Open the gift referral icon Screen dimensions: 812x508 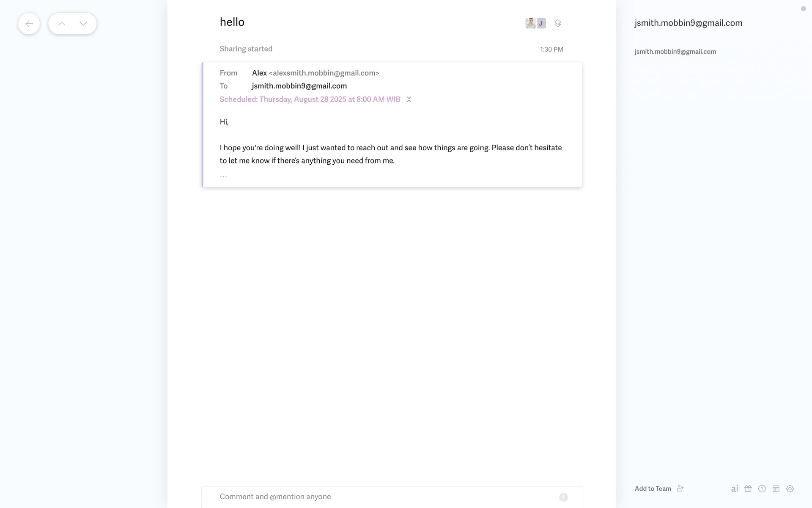coord(748,489)
